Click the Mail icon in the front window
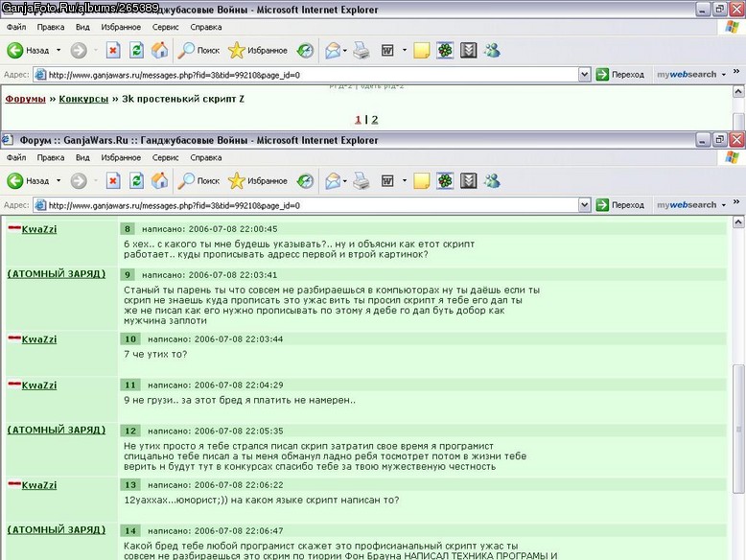 (x=333, y=181)
